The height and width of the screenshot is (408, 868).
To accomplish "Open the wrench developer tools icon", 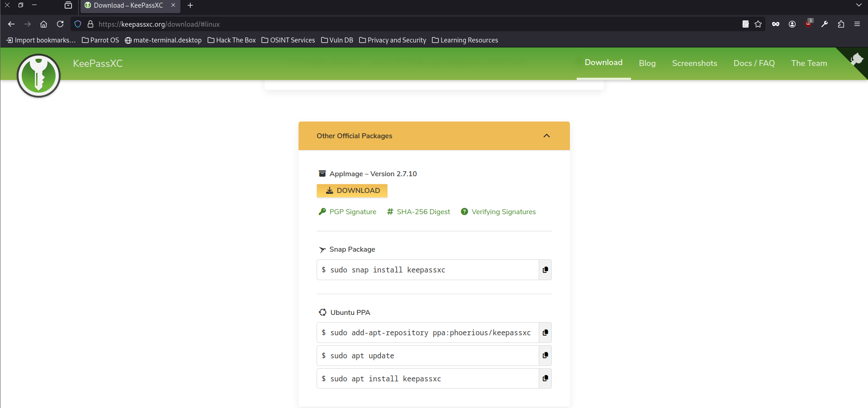I will coord(825,24).
